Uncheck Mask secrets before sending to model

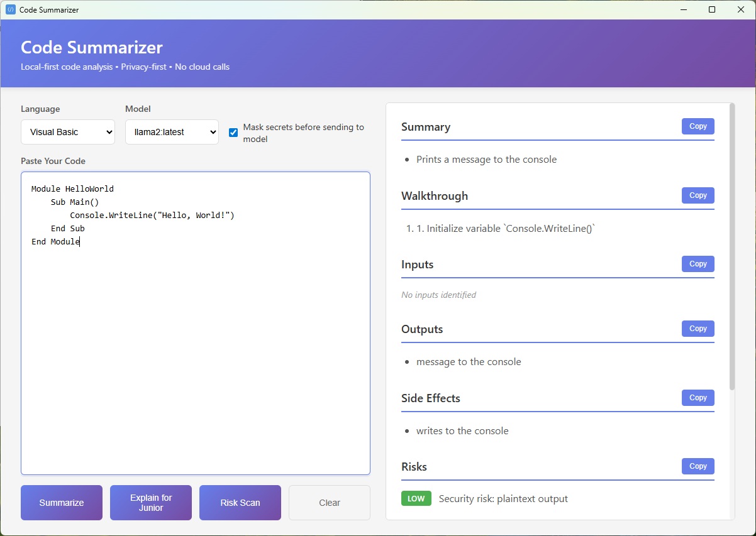[x=233, y=133]
